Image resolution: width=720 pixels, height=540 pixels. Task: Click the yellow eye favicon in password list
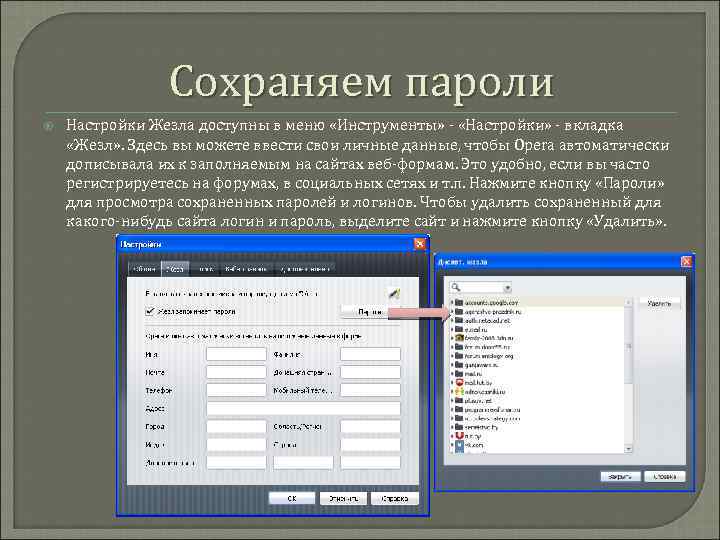pyautogui.click(x=459, y=338)
